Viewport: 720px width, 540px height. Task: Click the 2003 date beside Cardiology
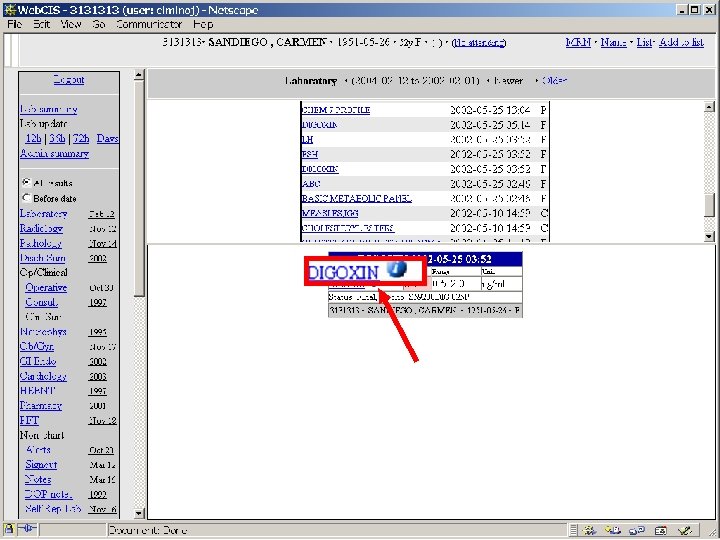point(97,377)
